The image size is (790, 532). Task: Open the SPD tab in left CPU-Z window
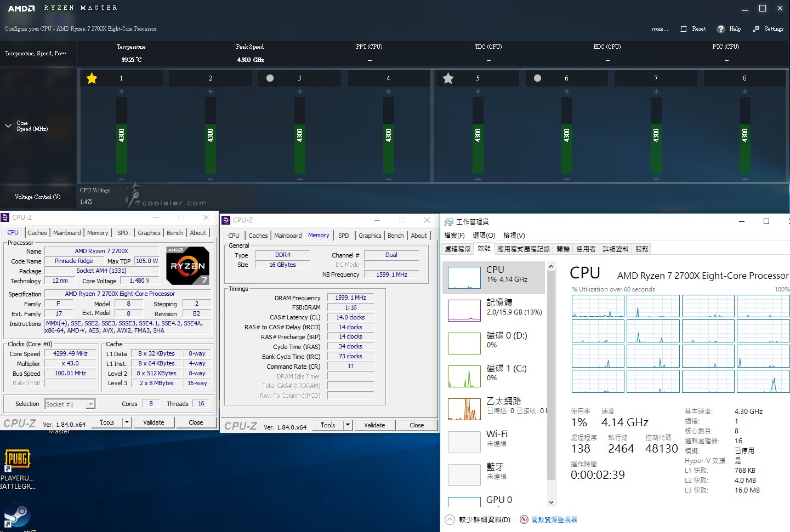(123, 233)
